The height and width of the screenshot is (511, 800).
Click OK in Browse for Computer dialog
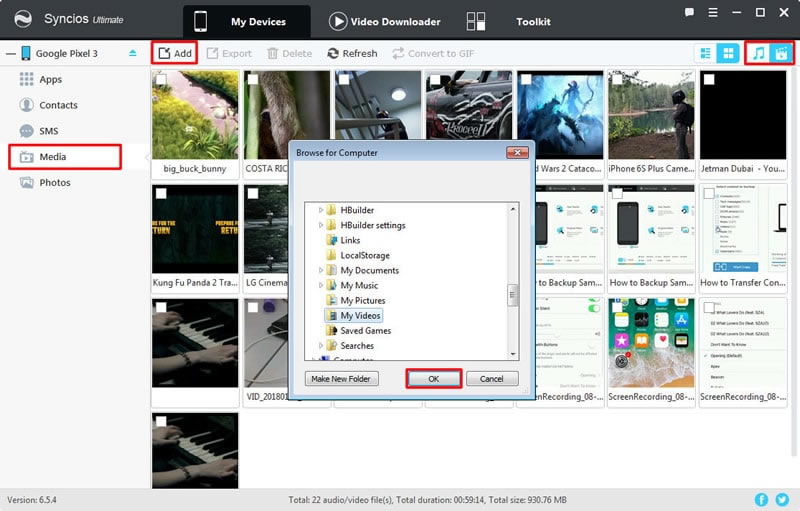click(x=434, y=379)
